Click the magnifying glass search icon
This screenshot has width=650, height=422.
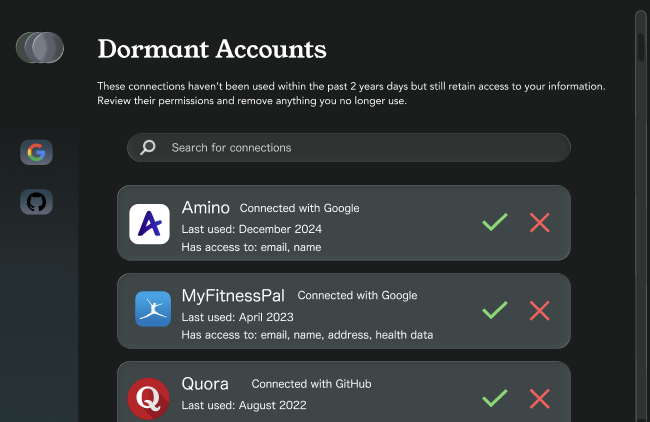pyautogui.click(x=148, y=148)
